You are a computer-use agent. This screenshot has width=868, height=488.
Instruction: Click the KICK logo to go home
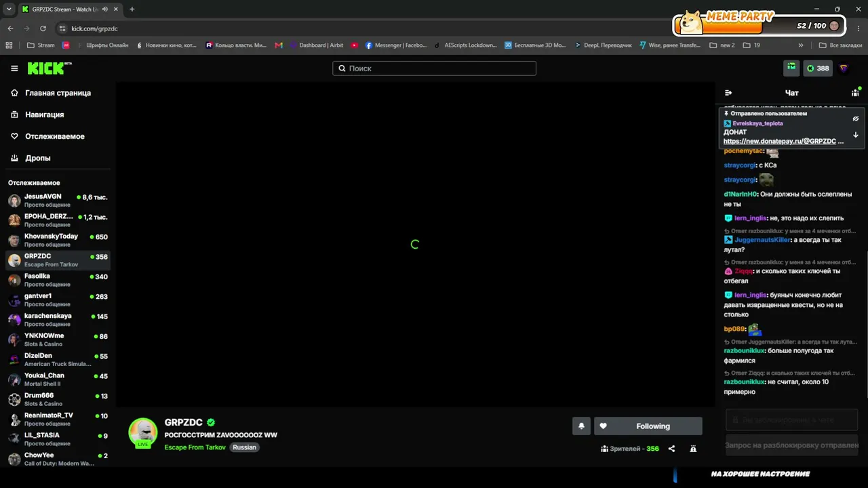[49, 68]
